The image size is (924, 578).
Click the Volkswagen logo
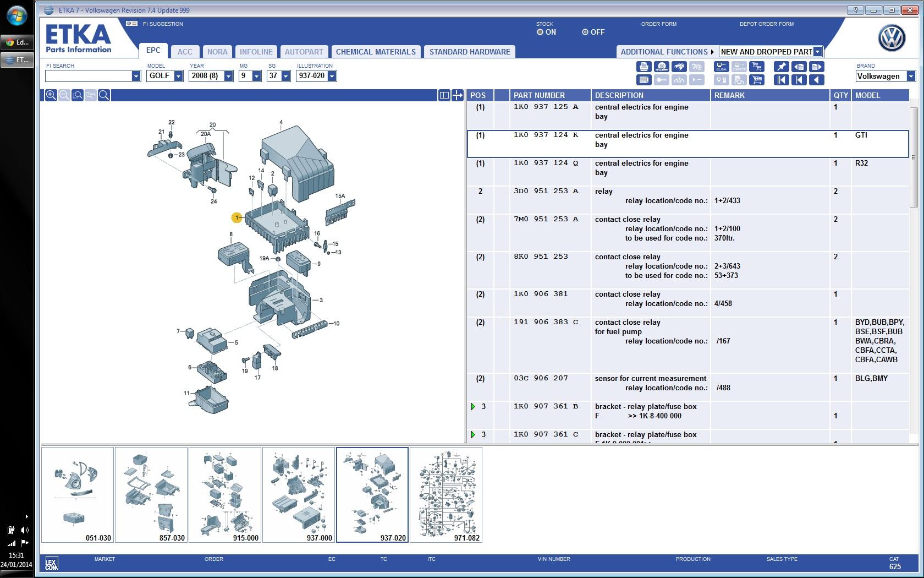pos(892,38)
